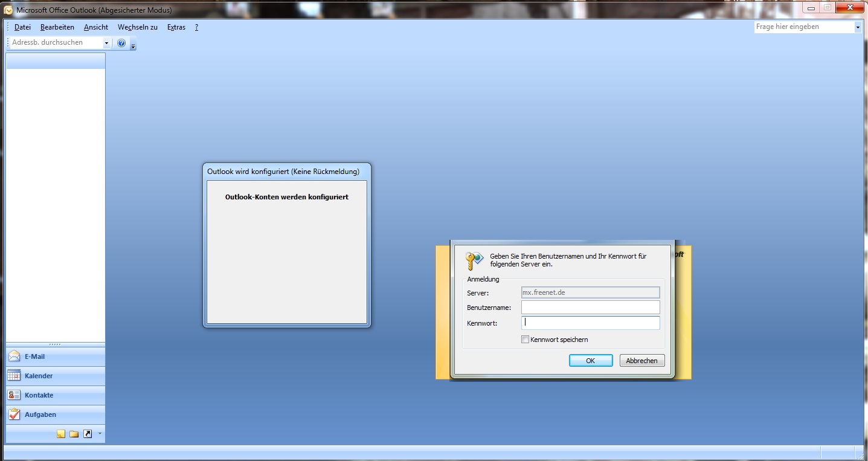Open the Notes icon in navigation pane

tap(61, 434)
